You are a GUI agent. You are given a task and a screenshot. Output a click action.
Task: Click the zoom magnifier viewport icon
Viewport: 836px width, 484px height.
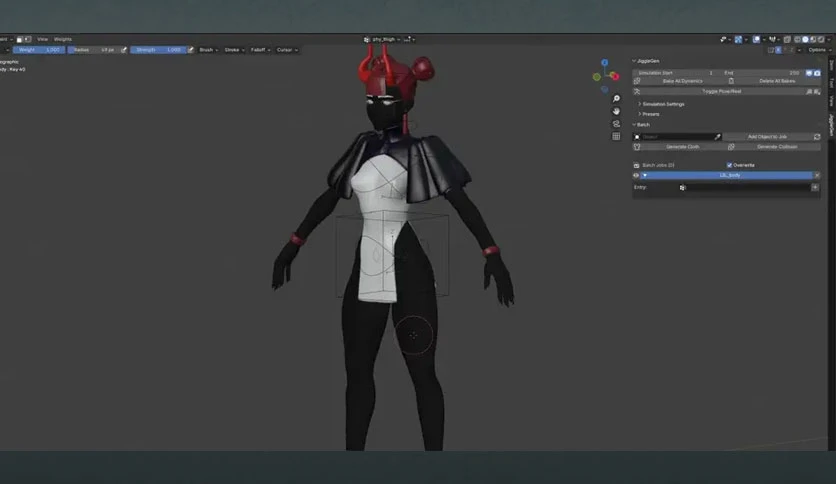coord(616,99)
